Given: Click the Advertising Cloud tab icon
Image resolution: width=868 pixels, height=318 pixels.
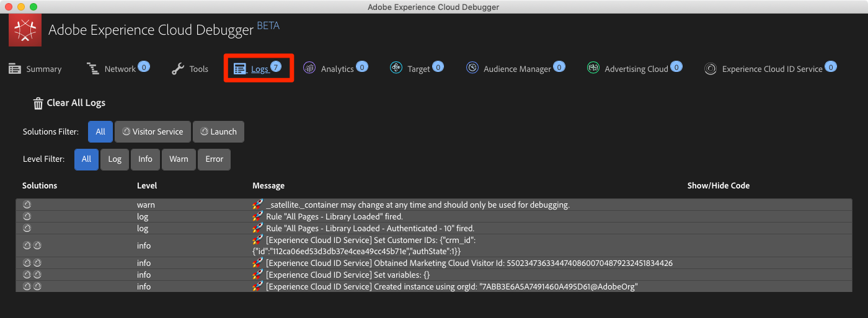Looking at the screenshot, I should [593, 68].
